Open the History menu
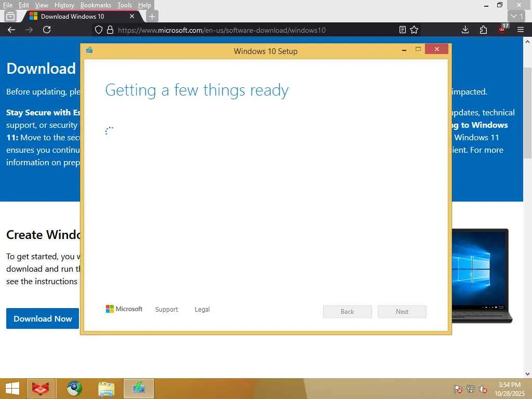Screen dimensions: 532x399 [x=64, y=5]
